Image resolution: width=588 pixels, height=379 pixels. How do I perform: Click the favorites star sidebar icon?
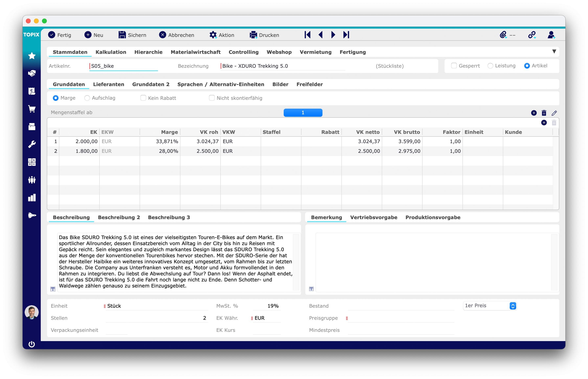(31, 56)
